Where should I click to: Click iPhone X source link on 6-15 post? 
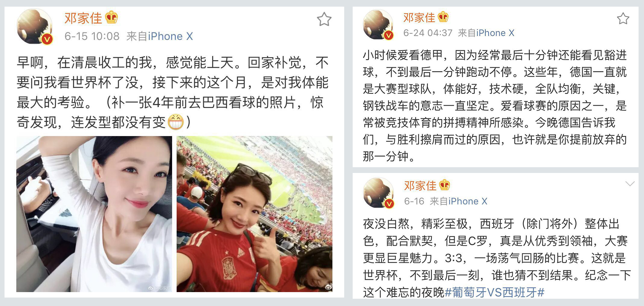(x=170, y=36)
